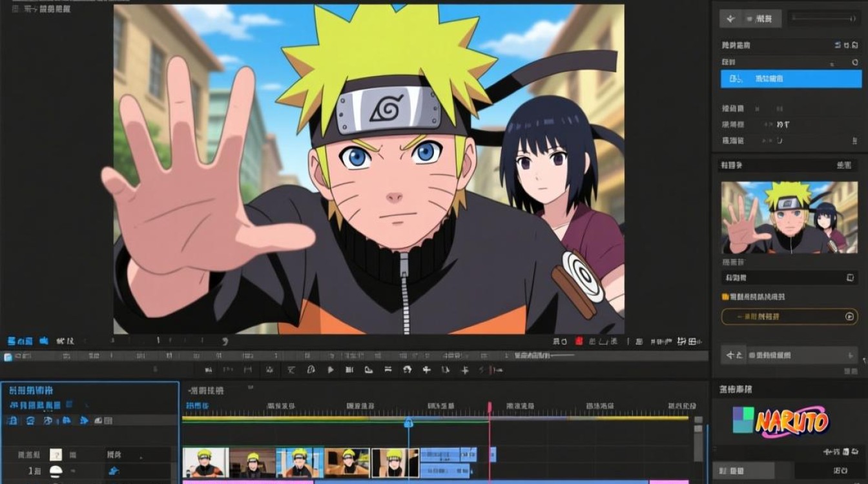Click the blue icon in the lower track header row

pos(114,471)
